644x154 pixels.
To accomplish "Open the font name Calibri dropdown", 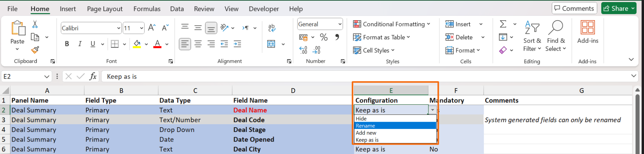I will click(x=118, y=28).
